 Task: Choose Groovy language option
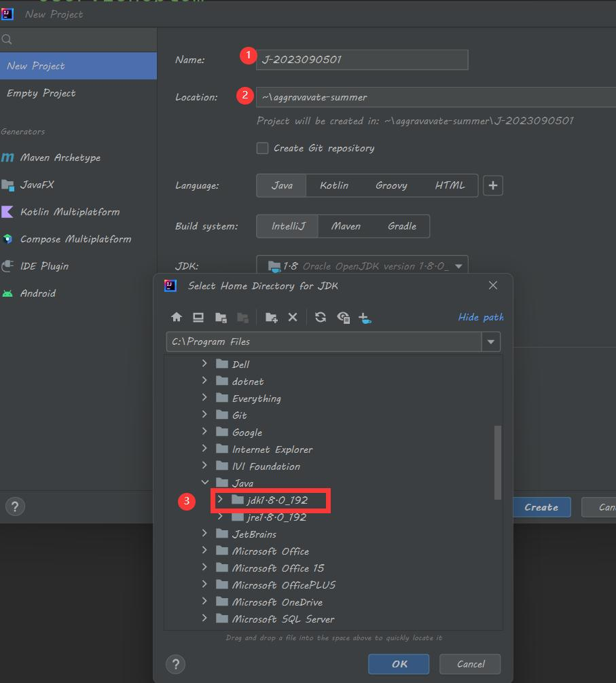coord(391,185)
